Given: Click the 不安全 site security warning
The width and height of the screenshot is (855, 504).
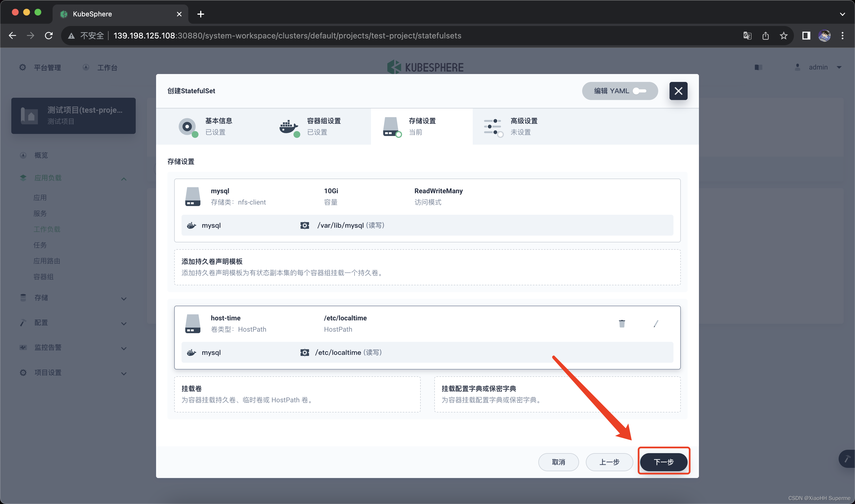Looking at the screenshot, I should pyautogui.click(x=86, y=35).
